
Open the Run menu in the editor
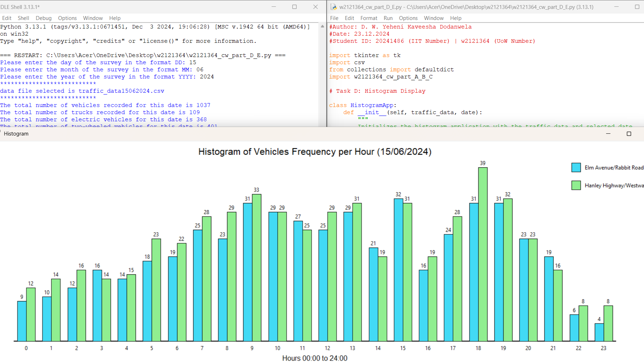click(x=388, y=18)
